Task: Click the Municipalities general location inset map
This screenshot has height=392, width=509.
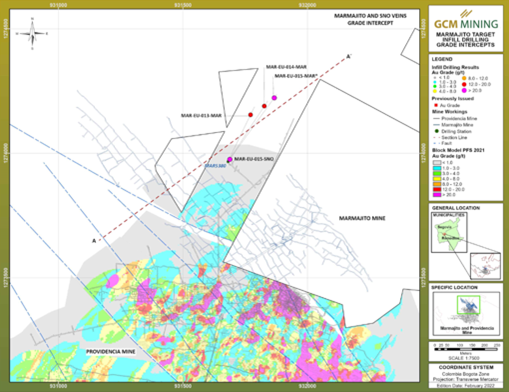Action: [449, 232]
